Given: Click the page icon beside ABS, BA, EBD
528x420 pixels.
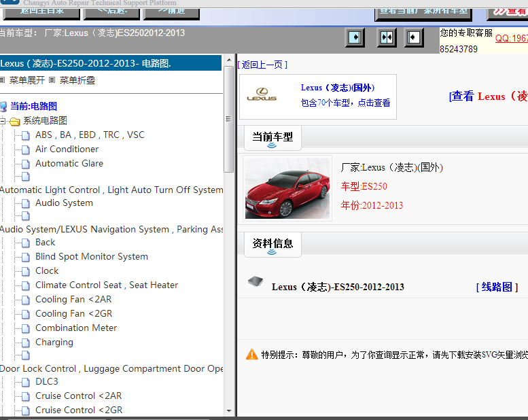Looking at the screenshot, I should (26, 135).
